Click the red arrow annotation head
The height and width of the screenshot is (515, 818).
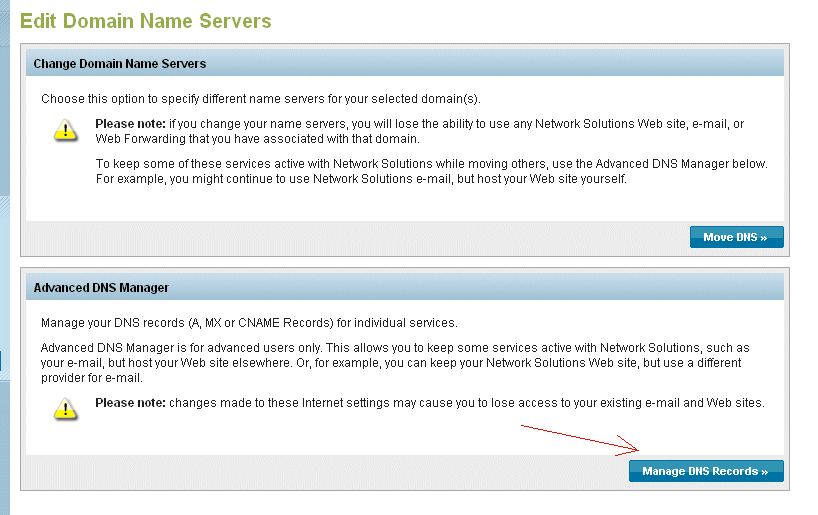pyautogui.click(x=628, y=446)
